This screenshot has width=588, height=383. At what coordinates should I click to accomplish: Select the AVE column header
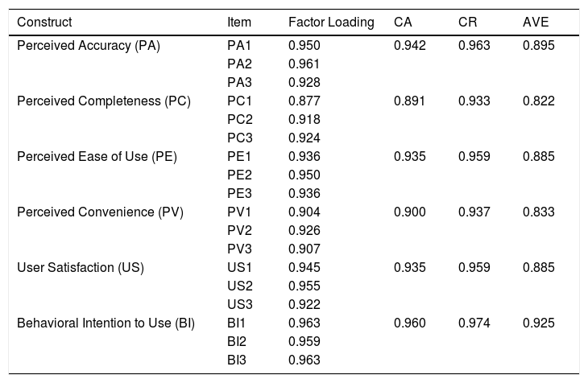[535, 23]
